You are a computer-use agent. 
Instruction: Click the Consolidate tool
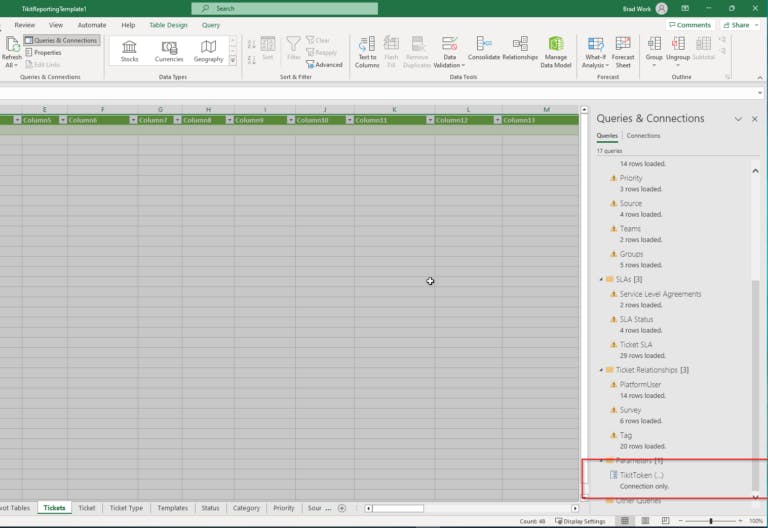[483, 48]
